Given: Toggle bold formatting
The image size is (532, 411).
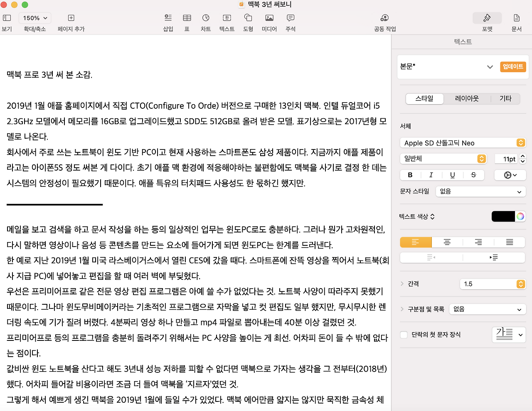Looking at the screenshot, I should tap(410, 175).
